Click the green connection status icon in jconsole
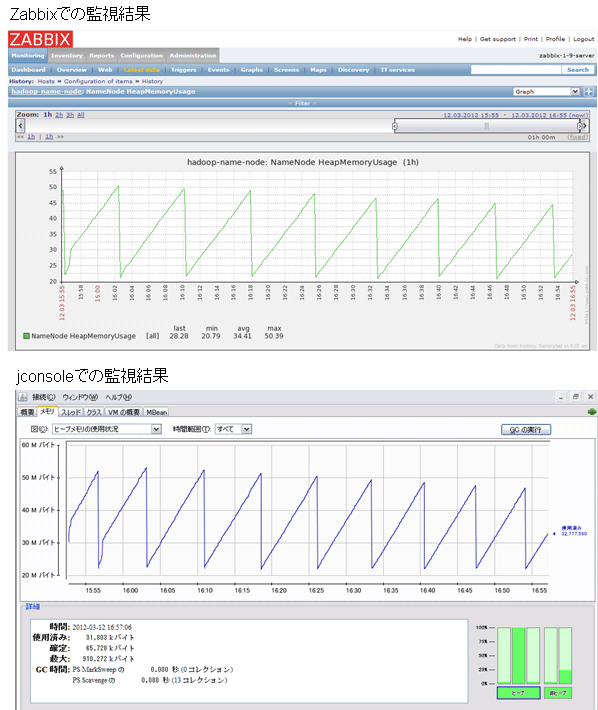This screenshot has width=598, height=710. click(x=592, y=412)
